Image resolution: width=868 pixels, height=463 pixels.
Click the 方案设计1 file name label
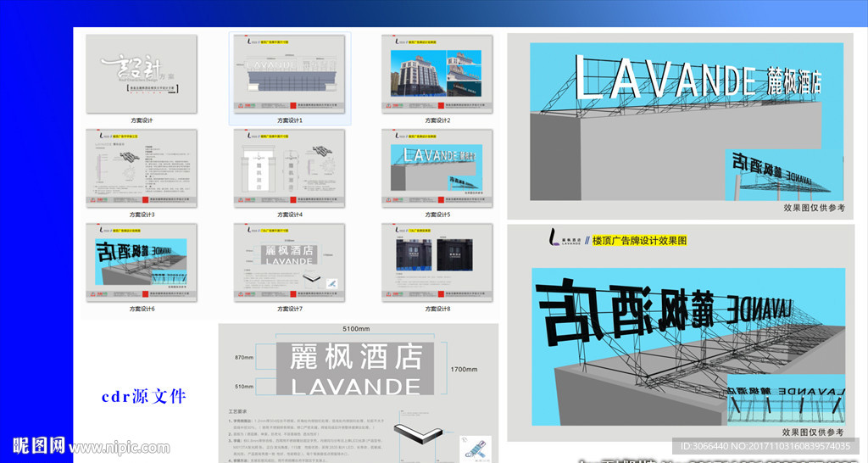pos(290,120)
